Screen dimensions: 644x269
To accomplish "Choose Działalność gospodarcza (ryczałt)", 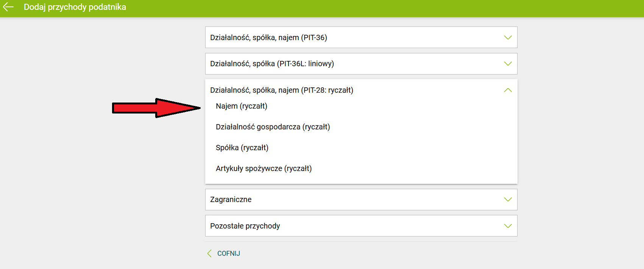I will (x=273, y=127).
